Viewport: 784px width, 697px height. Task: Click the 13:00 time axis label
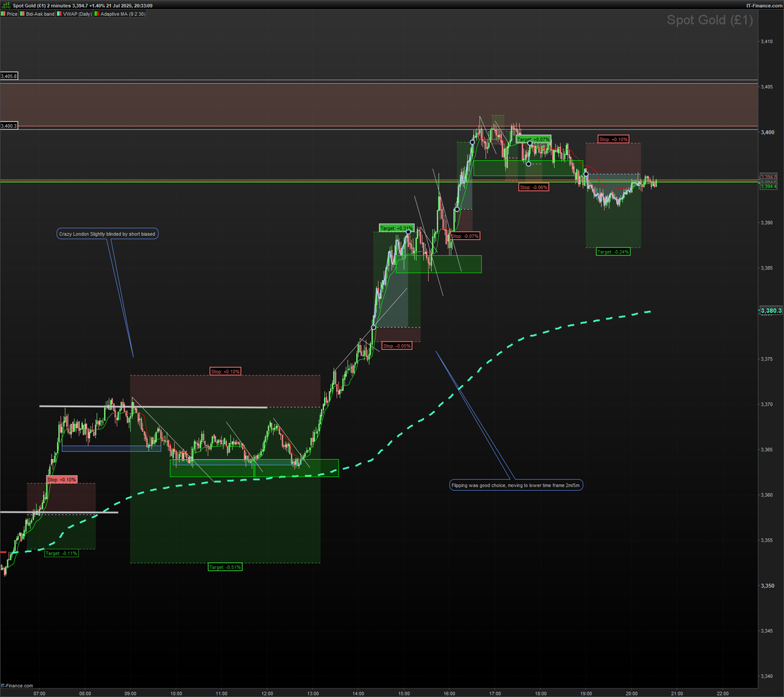click(x=312, y=693)
